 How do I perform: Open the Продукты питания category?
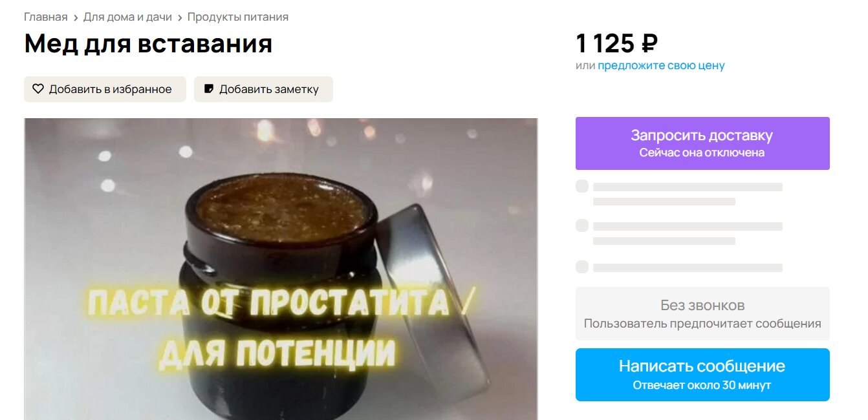tap(238, 17)
